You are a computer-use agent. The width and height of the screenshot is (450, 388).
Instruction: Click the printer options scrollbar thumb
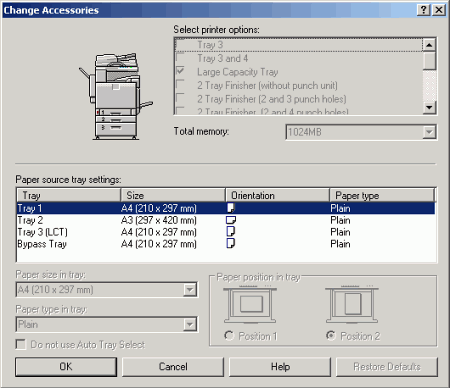(x=429, y=61)
